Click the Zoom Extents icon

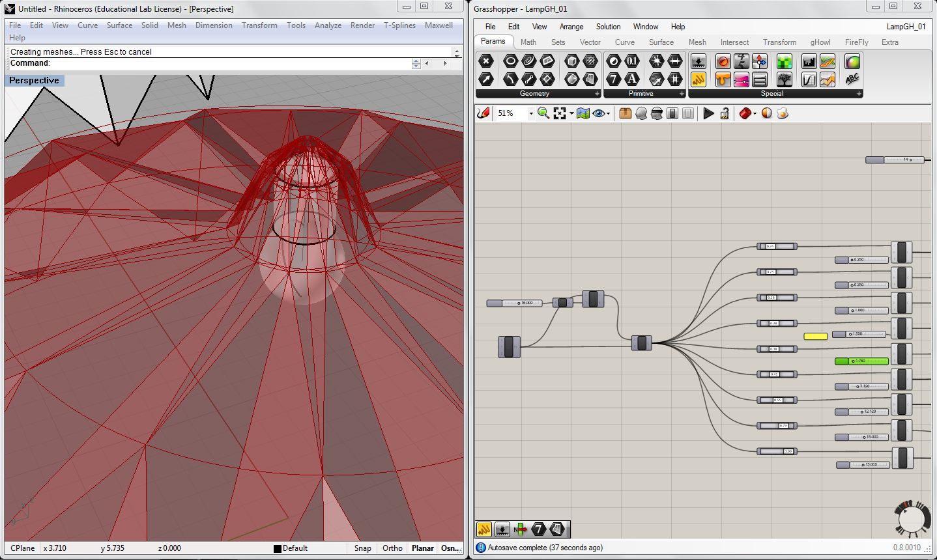[x=559, y=113]
